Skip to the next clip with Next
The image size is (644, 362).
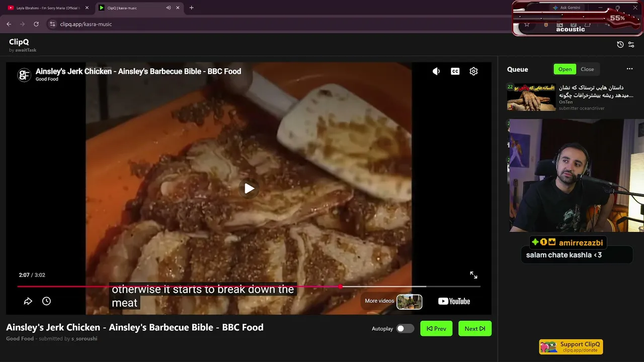coord(475,329)
